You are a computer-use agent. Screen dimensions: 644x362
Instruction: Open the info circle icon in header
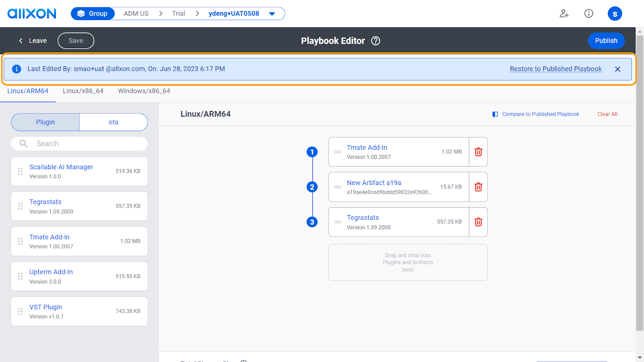pyautogui.click(x=589, y=14)
